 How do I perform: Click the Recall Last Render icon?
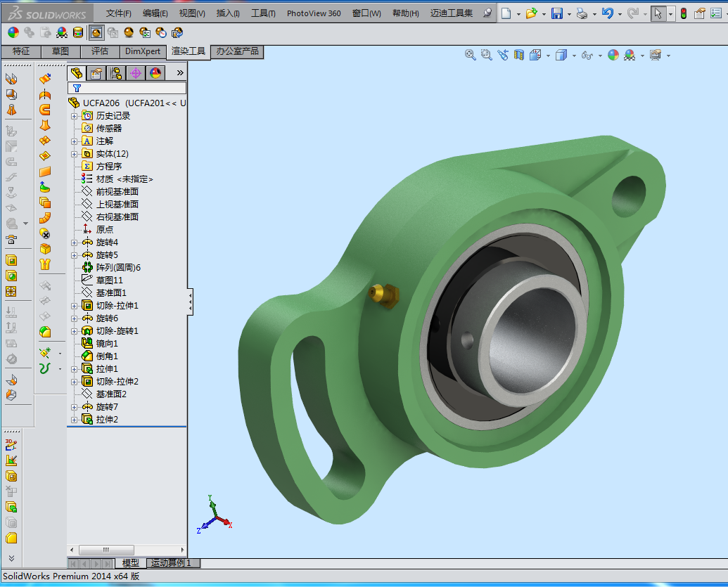point(177,32)
